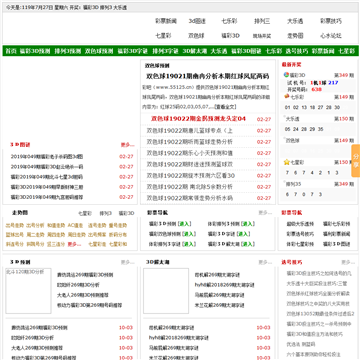Click the 福彩3D logo icon in 最新开奖
Viewport: 360px width, 360px height.
(286, 75)
